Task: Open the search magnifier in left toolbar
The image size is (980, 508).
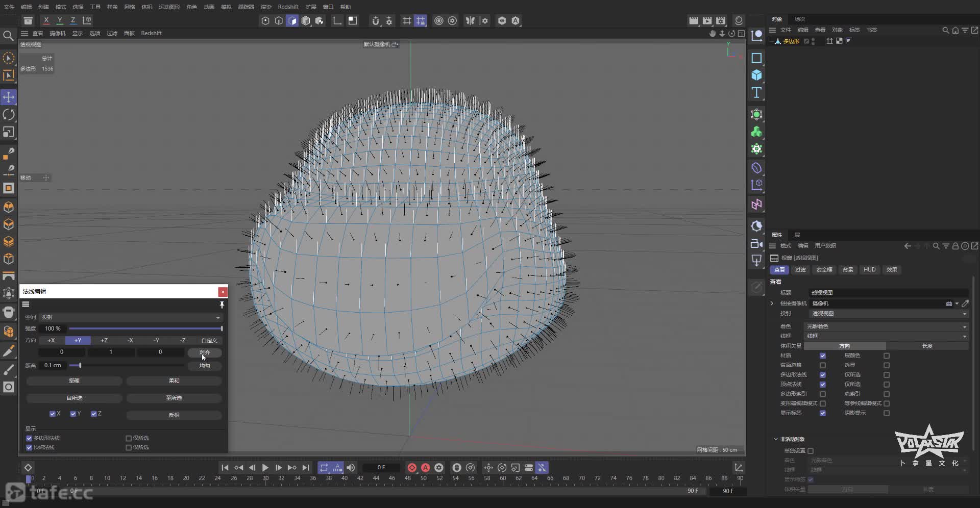Action: point(8,36)
